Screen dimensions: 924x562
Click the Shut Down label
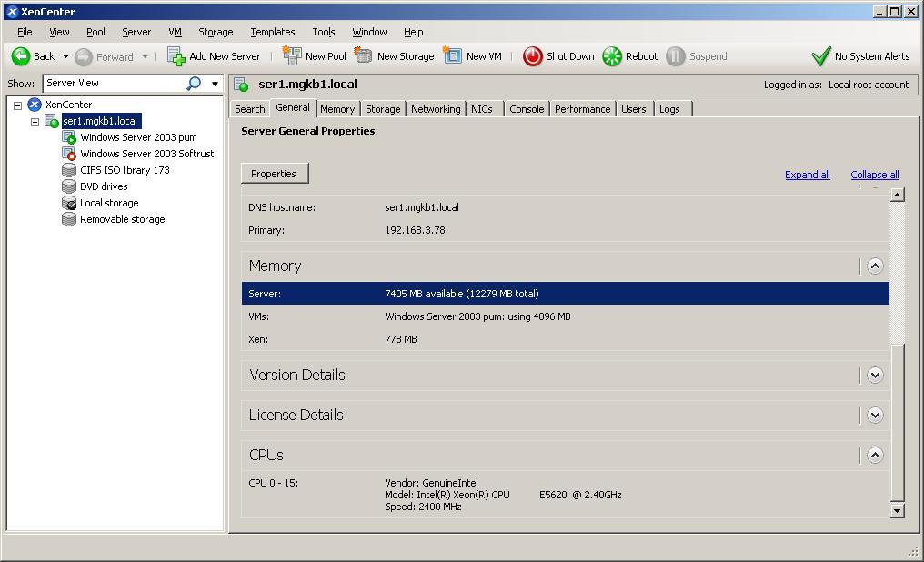click(x=570, y=56)
